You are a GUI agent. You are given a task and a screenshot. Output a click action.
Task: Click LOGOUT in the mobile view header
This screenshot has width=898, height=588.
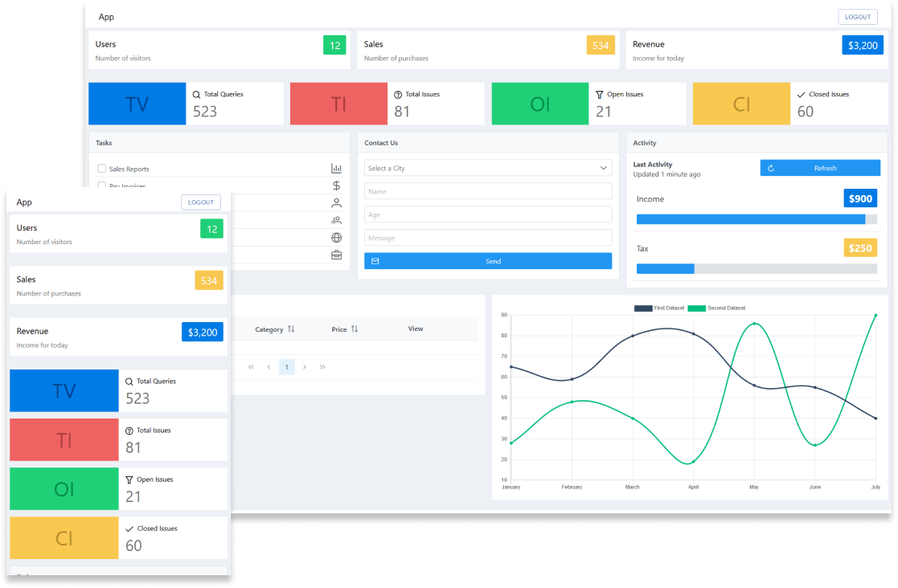(x=200, y=202)
